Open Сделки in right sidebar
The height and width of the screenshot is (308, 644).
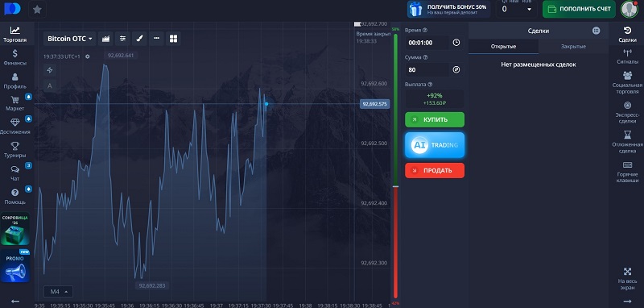pos(627,35)
